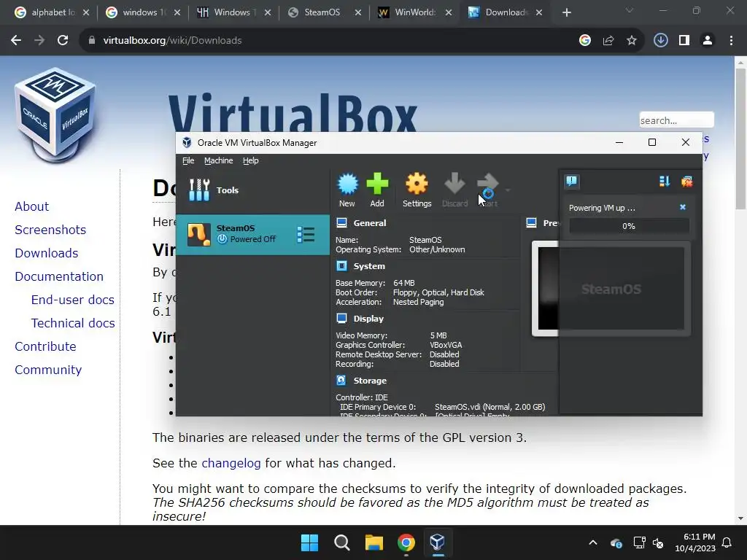Click the browser back arrow
Screen dimensions: 747x560
(x=16, y=41)
